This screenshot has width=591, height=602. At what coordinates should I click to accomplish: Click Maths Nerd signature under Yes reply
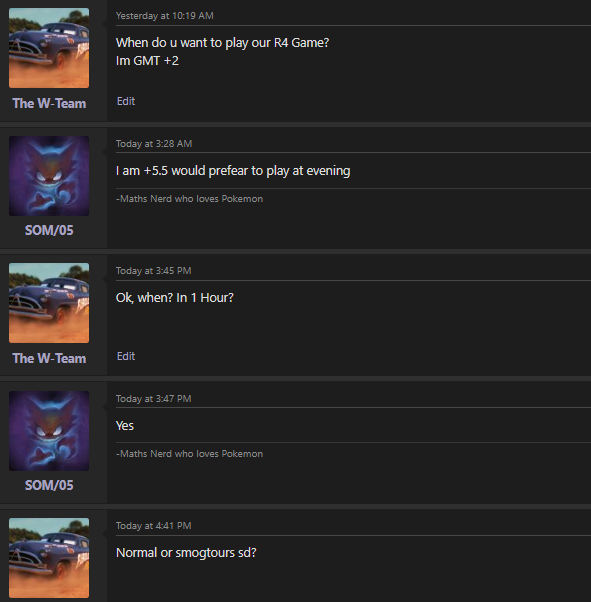pyautogui.click(x=190, y=454)
